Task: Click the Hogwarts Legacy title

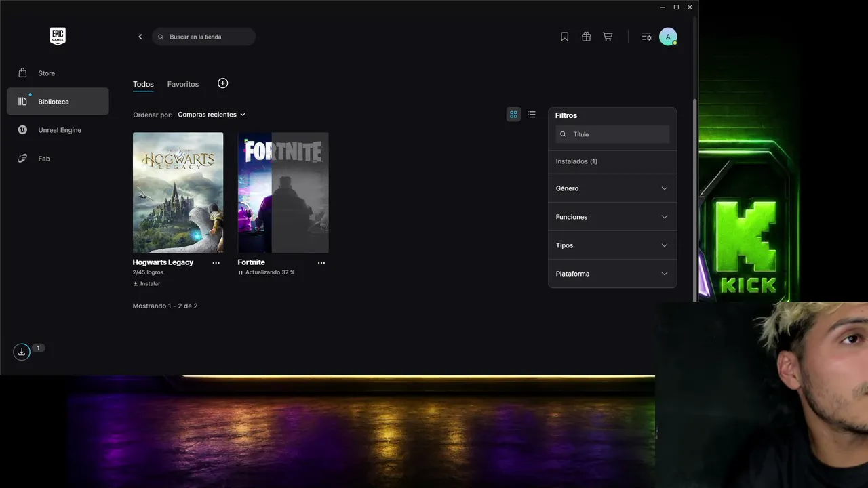Action: [x=163, y=262]
